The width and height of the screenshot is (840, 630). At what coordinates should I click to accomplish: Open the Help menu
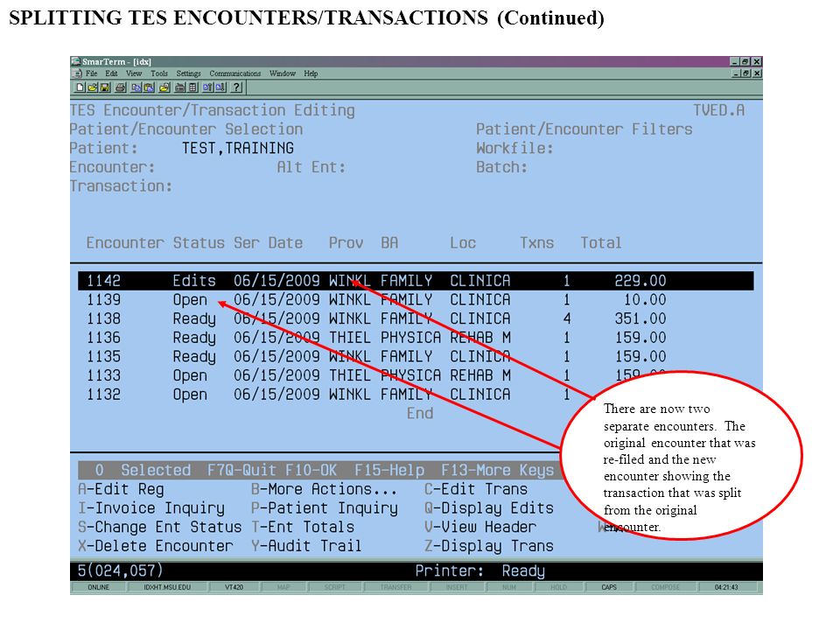coord(311,73)
